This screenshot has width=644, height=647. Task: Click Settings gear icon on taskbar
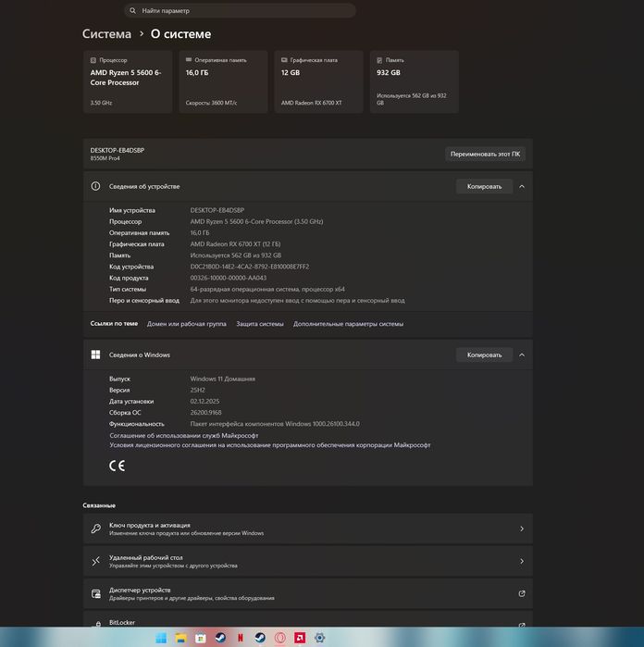pos(319,638)
